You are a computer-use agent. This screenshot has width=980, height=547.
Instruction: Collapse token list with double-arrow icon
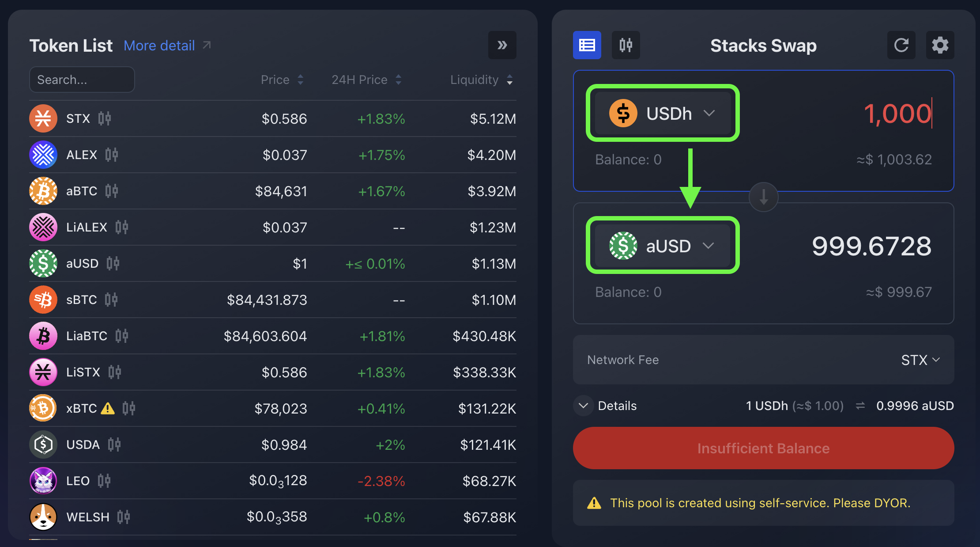coord(502,45)
